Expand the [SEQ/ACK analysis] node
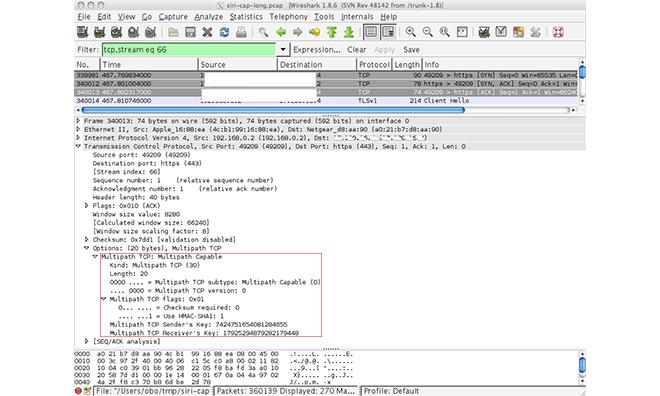Image resolution: width=660 pixels, height=396 pixels. [87, 341]
